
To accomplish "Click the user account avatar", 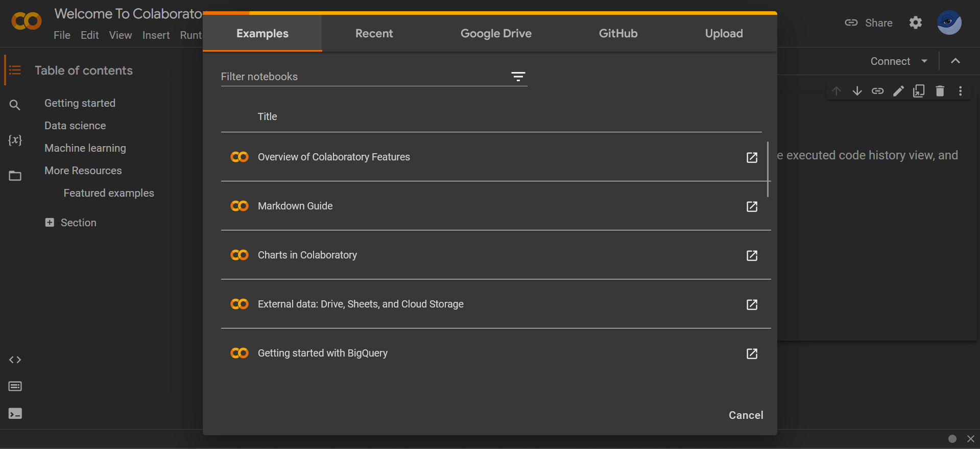I will click(x=949, y=22).
